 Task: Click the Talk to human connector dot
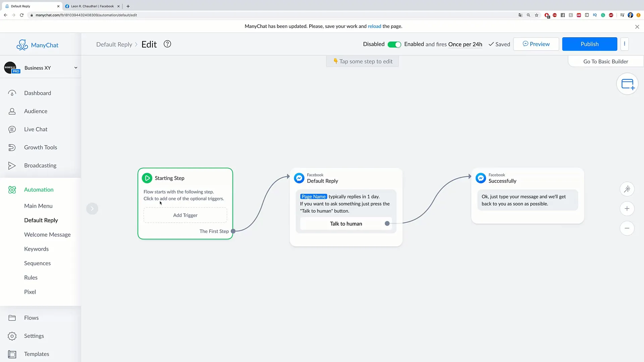[x=387, y=224]
